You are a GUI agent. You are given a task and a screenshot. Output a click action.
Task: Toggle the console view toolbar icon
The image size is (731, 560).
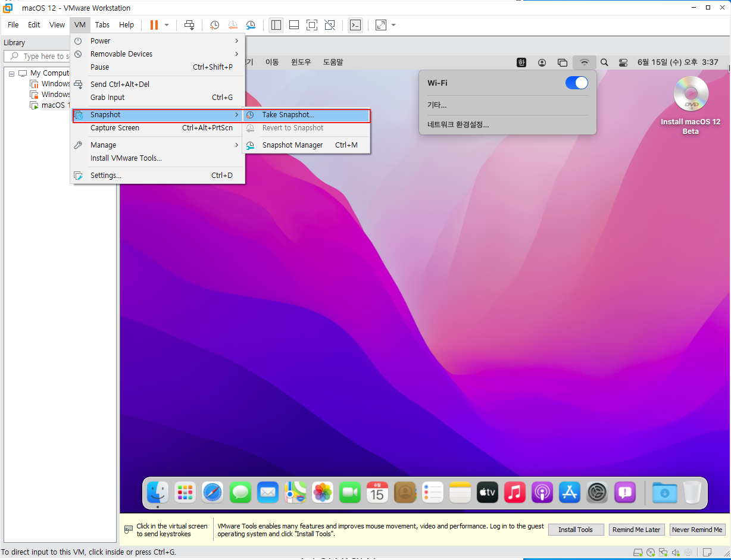pos(355,25)
